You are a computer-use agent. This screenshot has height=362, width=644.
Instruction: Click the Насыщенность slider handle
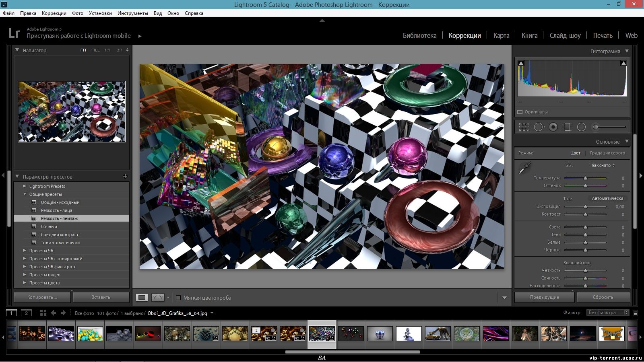click(x=585, y=286)
